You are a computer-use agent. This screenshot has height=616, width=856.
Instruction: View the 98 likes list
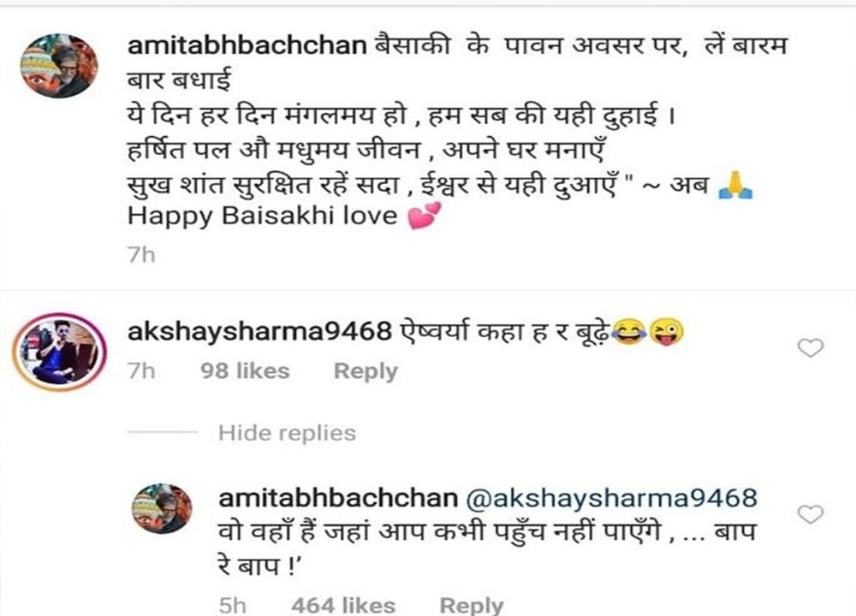click(245, 371)
